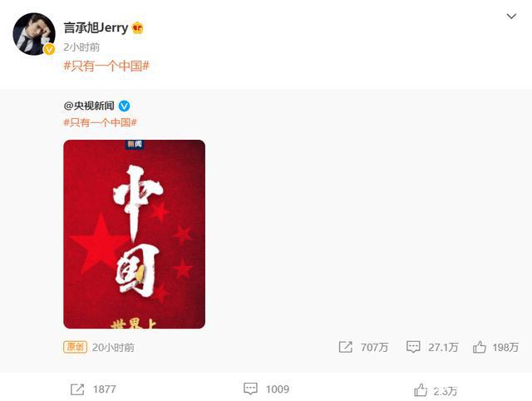Screen dimensions: 532x401
Task: Open hashtag #只有一个中国# in reposted post
Action: 100,122
